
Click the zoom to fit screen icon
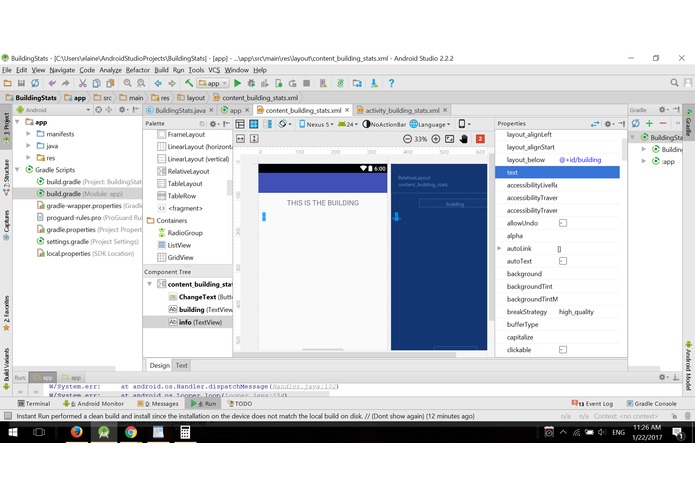pos(449,139)
